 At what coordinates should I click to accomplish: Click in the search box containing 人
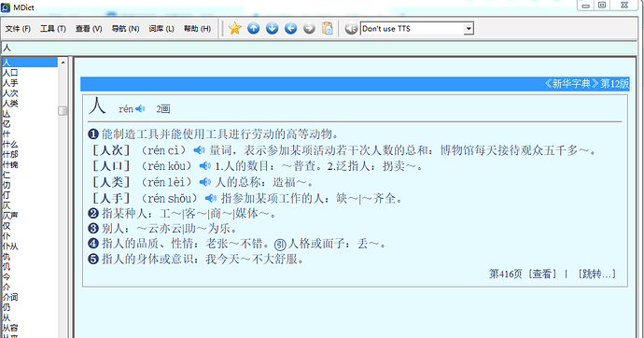[x=318, y=48]
